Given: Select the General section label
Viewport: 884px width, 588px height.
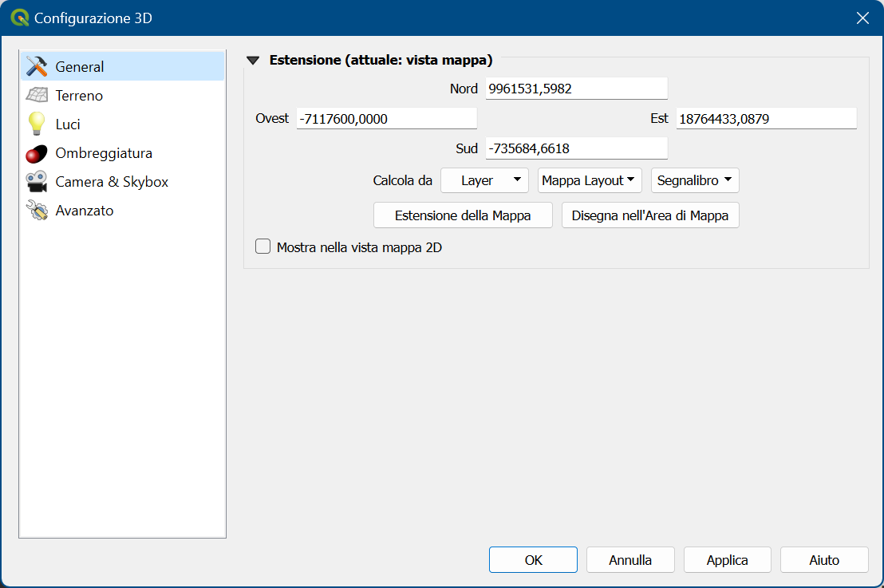Looking at the screenshot, I should coord(80,66).
